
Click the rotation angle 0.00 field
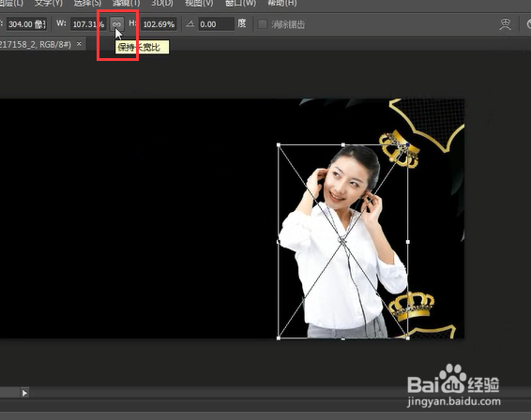coord(216,24)
